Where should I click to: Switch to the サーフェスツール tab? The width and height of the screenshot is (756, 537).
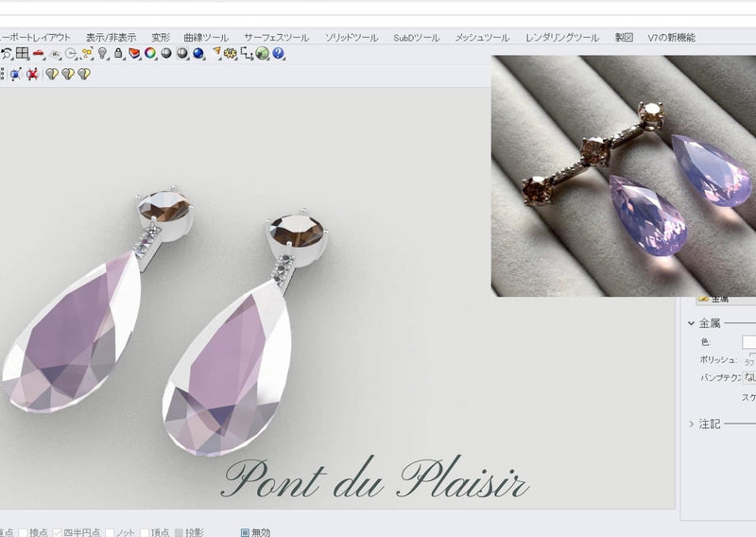click(x=276, y=38)
